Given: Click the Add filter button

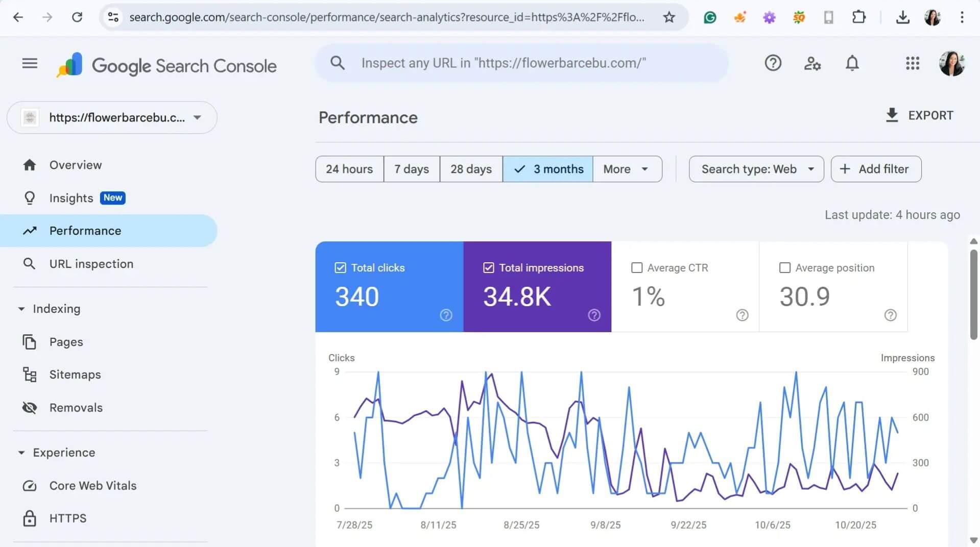Looking at the screenshot, I should [x=876, y=169].
